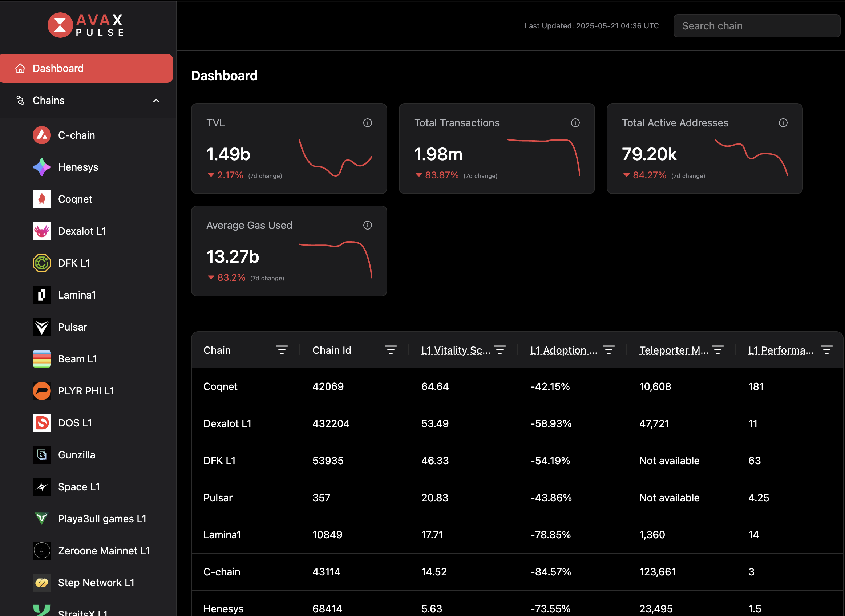Open the L1 Adoption column filter
Screen dimensions: 845x616
pos(609,350)
